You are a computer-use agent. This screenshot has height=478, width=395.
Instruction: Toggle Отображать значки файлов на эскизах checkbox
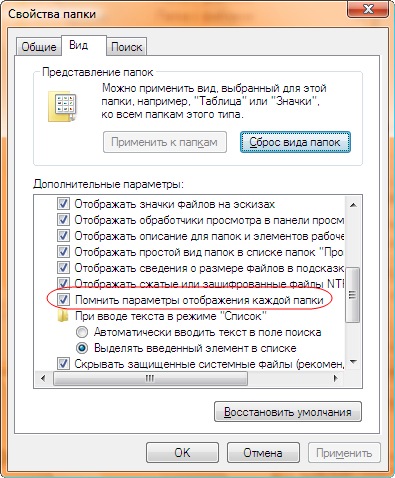63,204
